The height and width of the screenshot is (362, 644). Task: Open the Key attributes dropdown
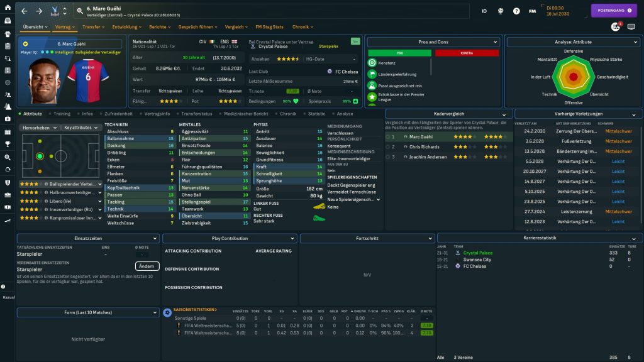click(x=82, y=128)
